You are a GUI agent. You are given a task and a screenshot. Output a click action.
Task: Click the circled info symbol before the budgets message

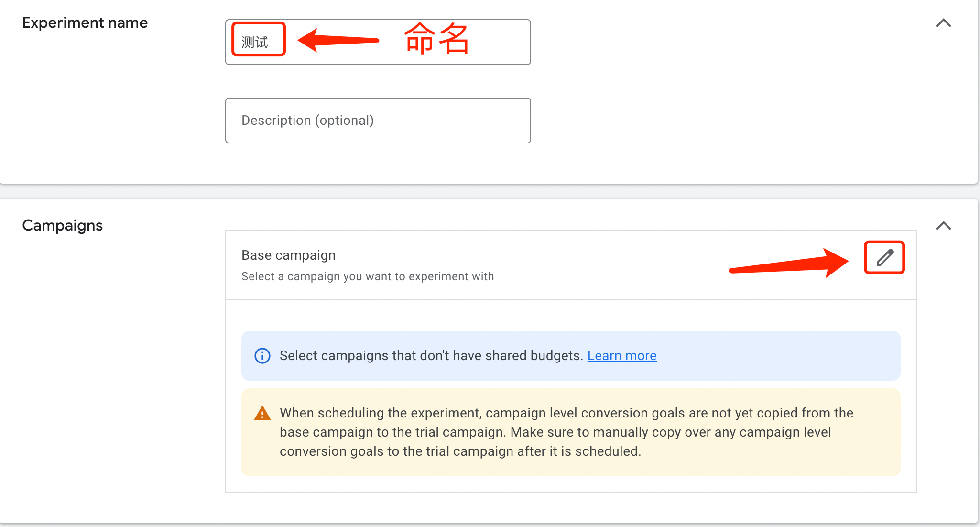[262, 356]
